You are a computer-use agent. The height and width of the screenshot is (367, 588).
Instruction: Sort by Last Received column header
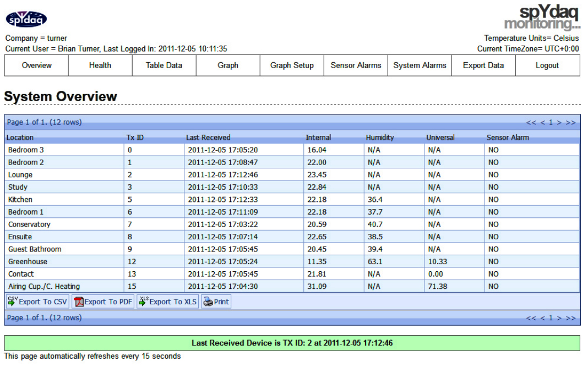(x=208, y=138)
